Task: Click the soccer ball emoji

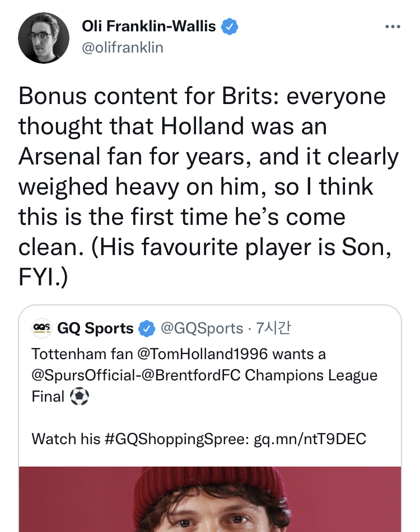Action: pos(80,397)
